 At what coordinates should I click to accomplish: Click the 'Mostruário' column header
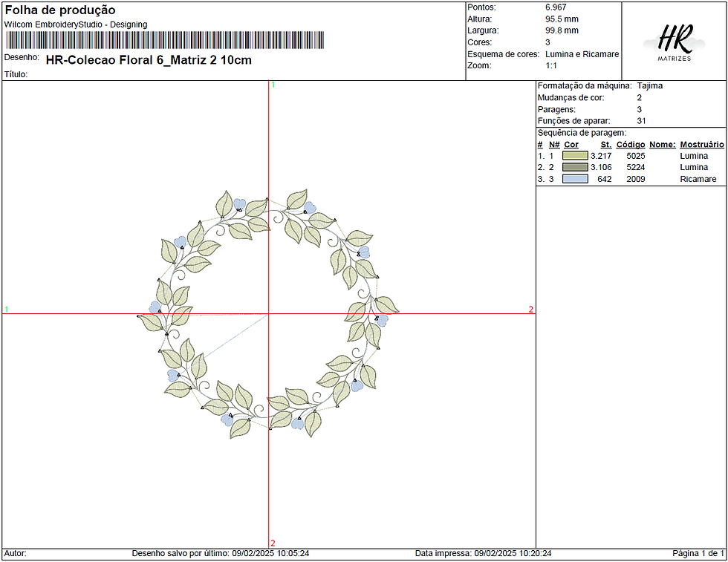coord(702,145)
